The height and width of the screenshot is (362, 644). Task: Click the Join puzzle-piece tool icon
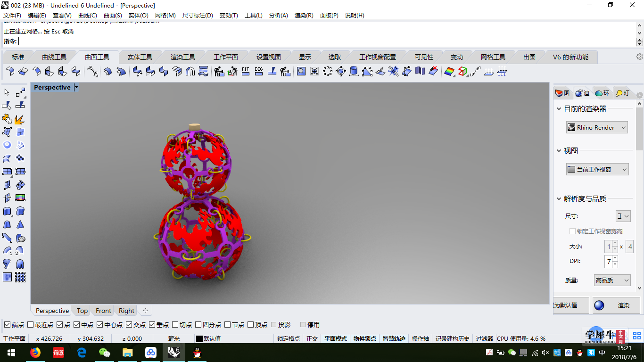tap(7, 119)
